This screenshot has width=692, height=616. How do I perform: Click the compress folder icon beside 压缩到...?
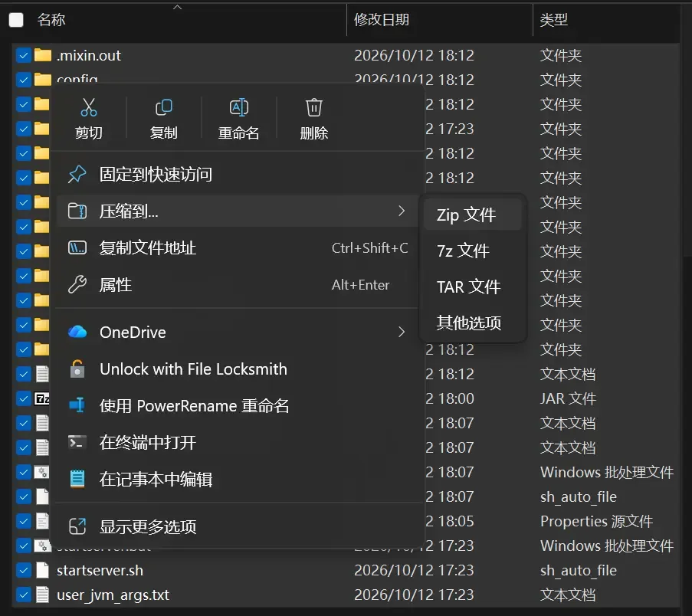77,211
